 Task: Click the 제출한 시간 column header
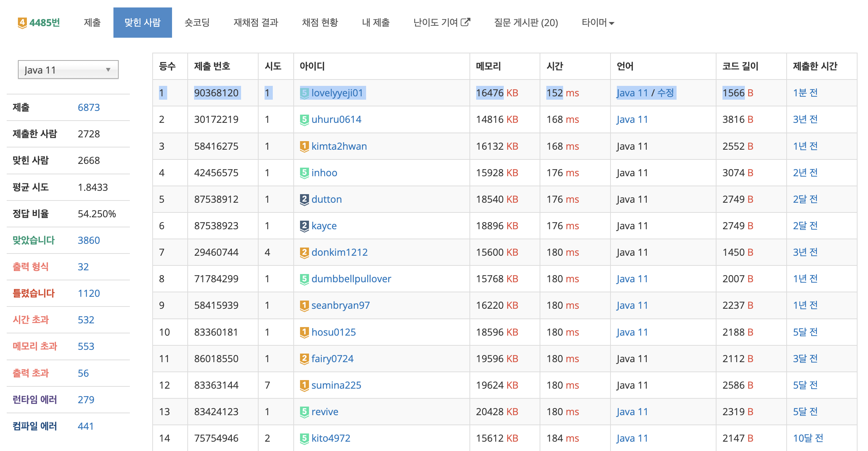pyautogui.click(x=815, y=66)
